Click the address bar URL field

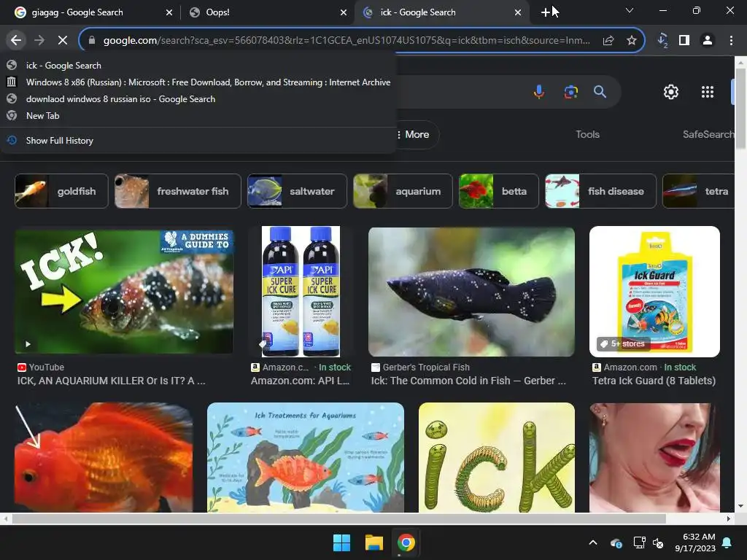[347, 41]
